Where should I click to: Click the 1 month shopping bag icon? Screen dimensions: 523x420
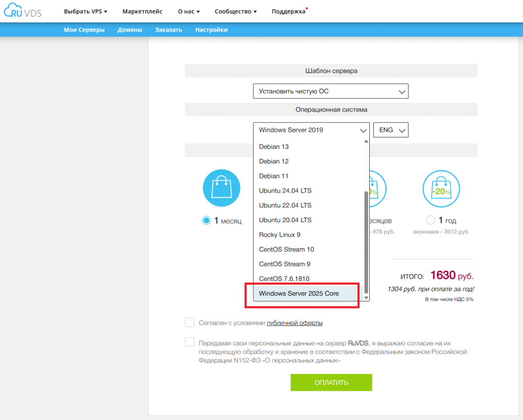click(x=222, y=188)
